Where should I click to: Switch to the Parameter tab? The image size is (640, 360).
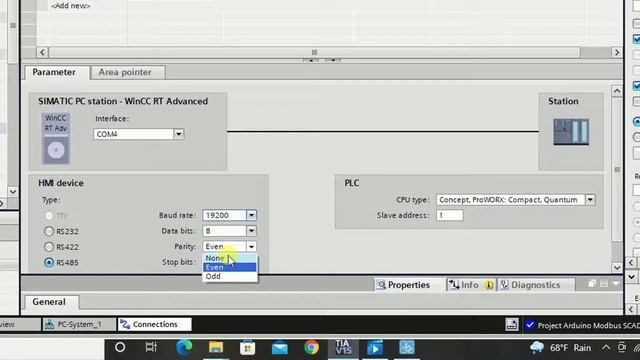click(x=54, y=72)
